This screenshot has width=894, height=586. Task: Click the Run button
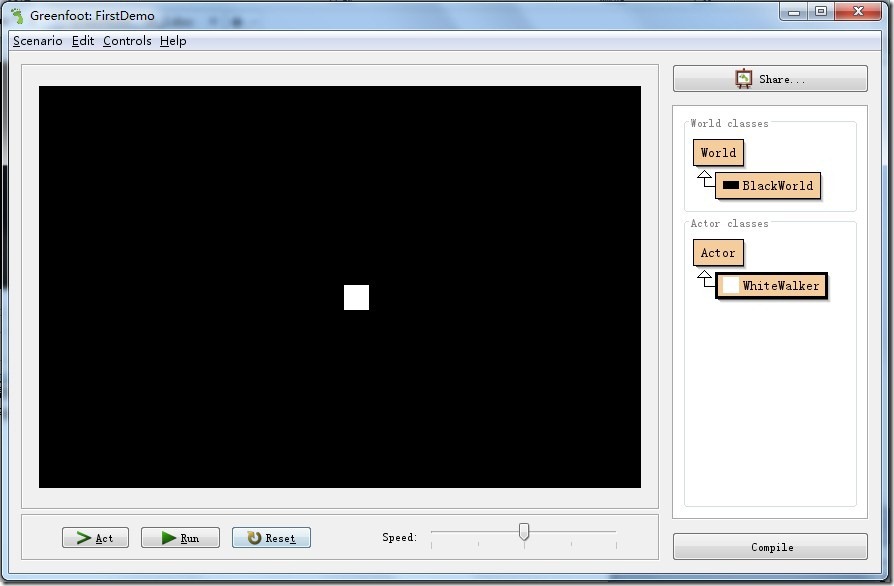pyautogui.click(x=180, y=538)
